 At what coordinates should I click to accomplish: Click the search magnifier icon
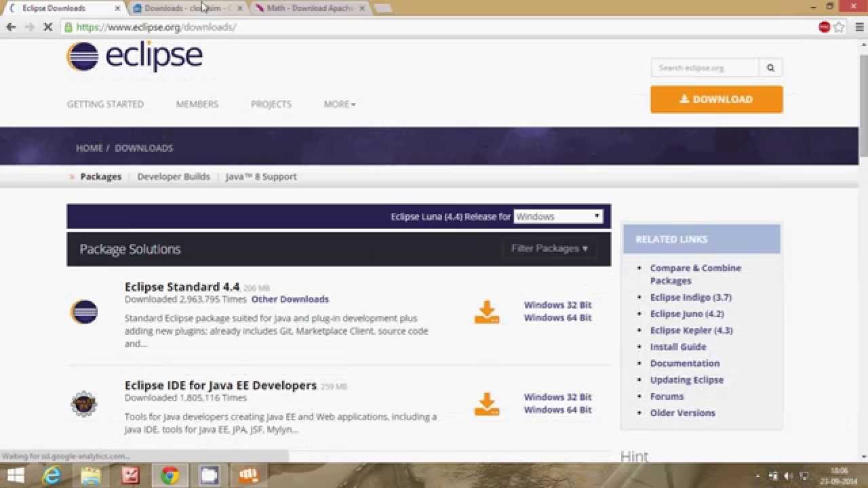tap(770, 68)
